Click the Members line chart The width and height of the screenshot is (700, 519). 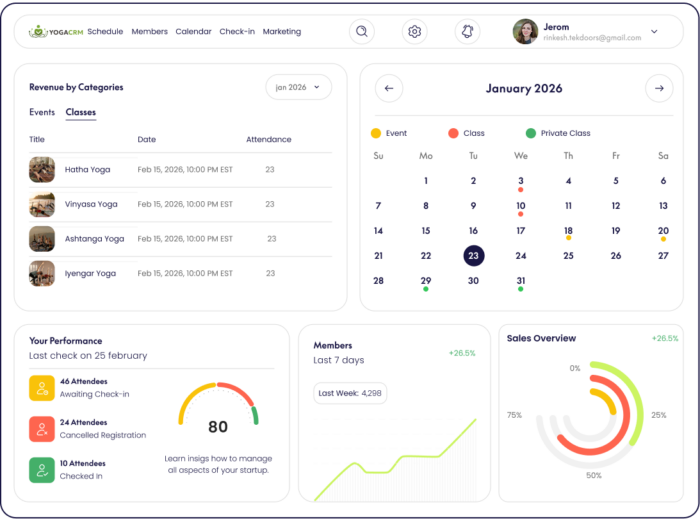point(395,459)
